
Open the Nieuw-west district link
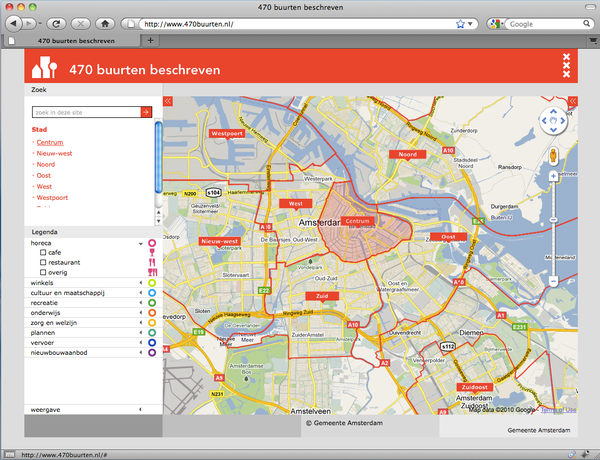click(x=54, y=154)
